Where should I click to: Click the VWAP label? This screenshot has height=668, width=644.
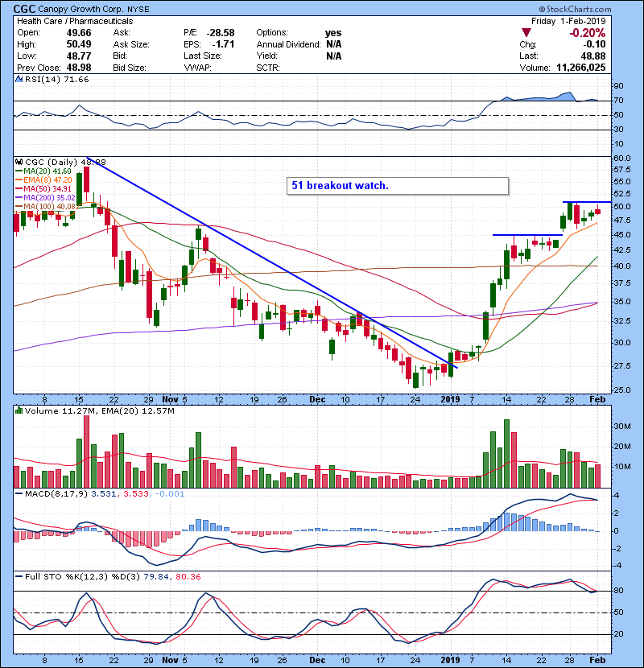pos(197,68)
